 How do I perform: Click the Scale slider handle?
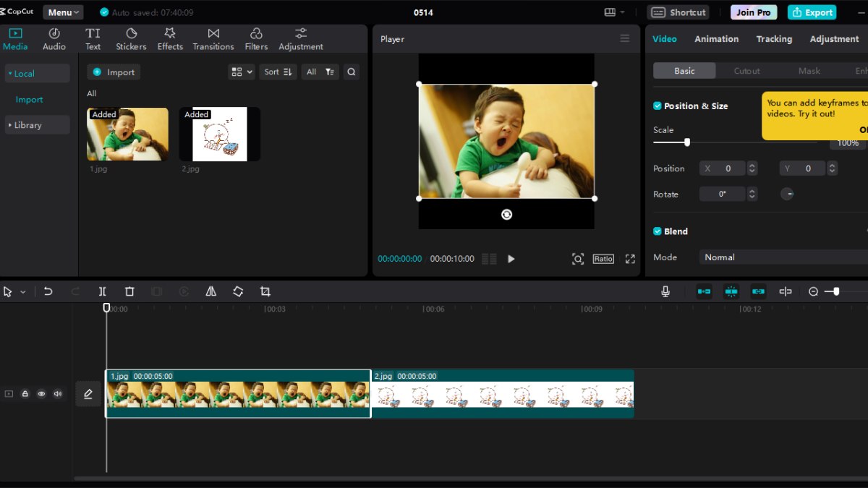tap(687, 142)
